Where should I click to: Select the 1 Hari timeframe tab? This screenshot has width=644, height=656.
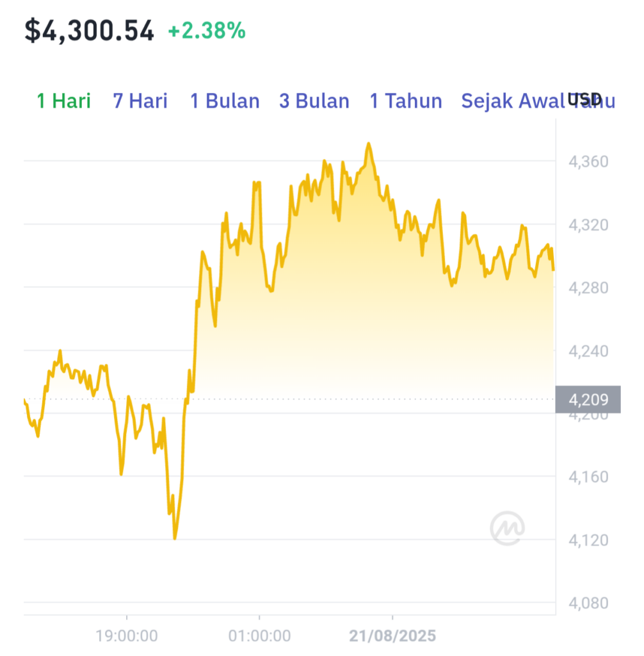64,101
